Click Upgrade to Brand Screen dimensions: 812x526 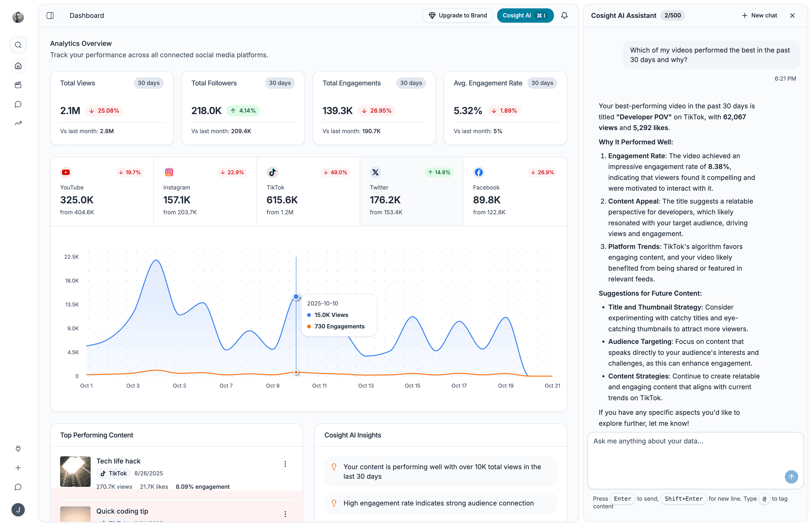(458, 15)
